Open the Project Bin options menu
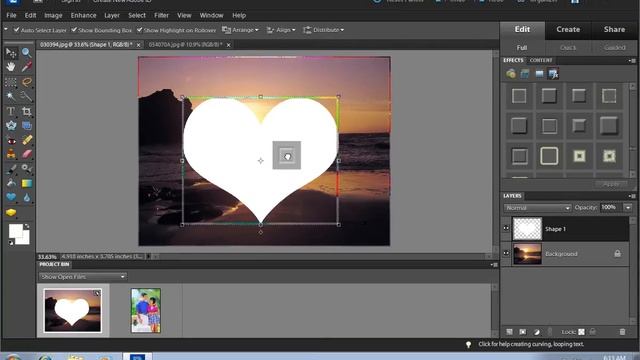640x360 pixels. (494, 264)
